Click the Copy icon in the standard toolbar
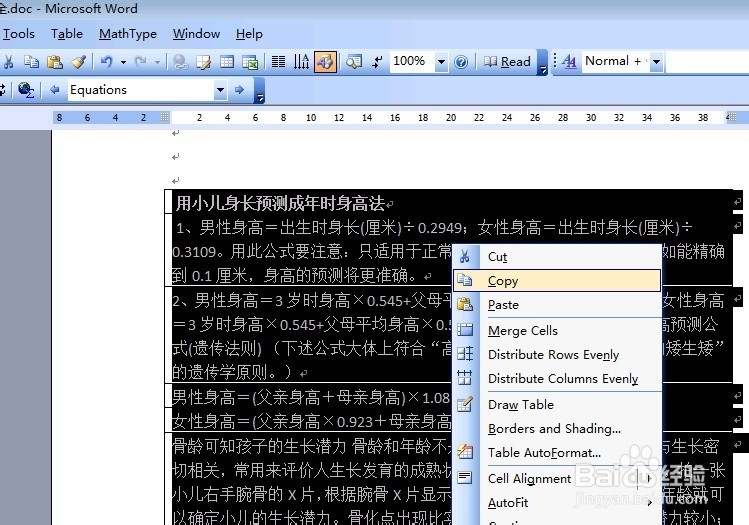 (32, 62)
